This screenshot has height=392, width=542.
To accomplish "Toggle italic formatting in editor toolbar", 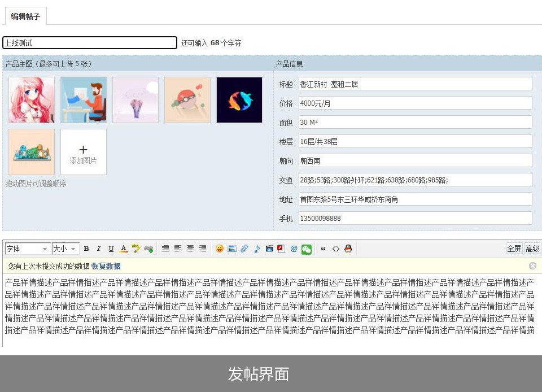I will coord(98,249).
